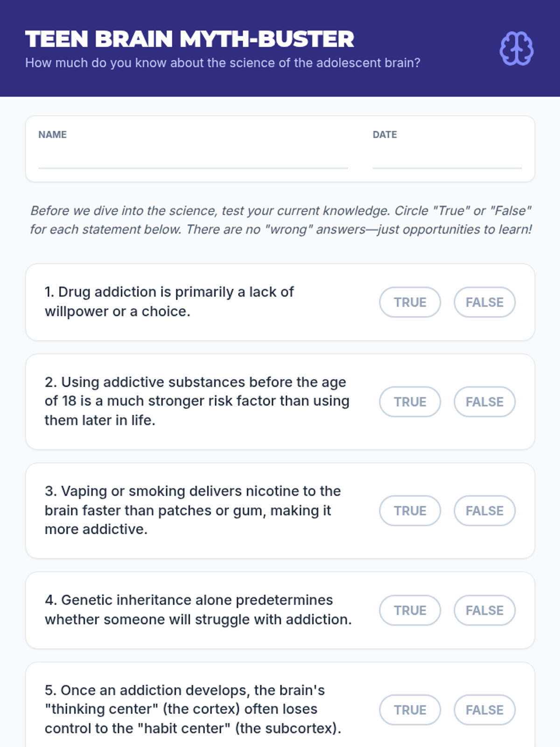Click the italic instructions paragraph
Viewport: 560px width, 747px height.
coord(280,220)
